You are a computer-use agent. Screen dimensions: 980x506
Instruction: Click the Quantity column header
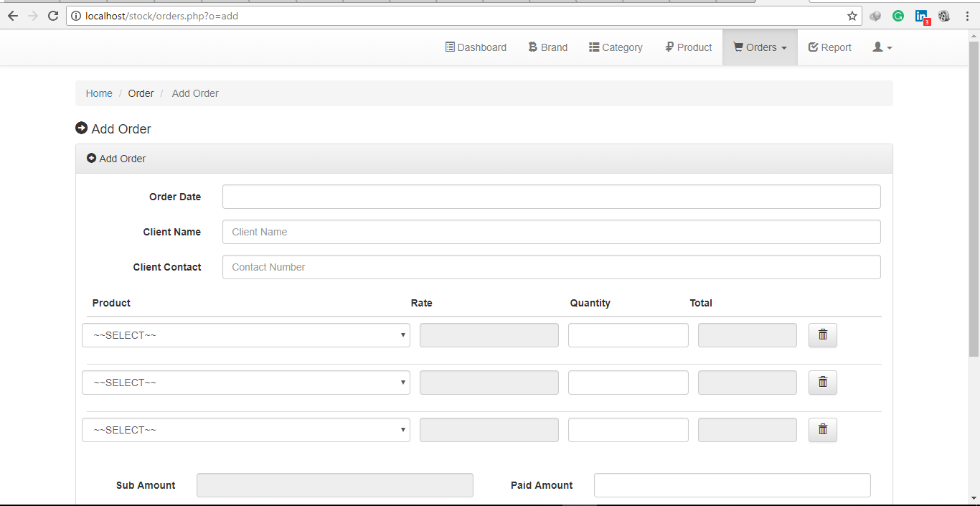(x=590, y=303)
